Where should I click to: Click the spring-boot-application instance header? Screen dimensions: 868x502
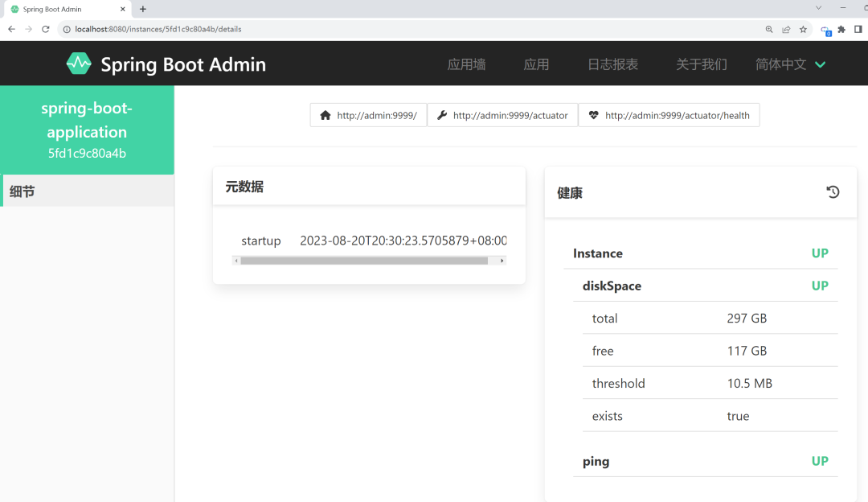(x=87, y=130)
